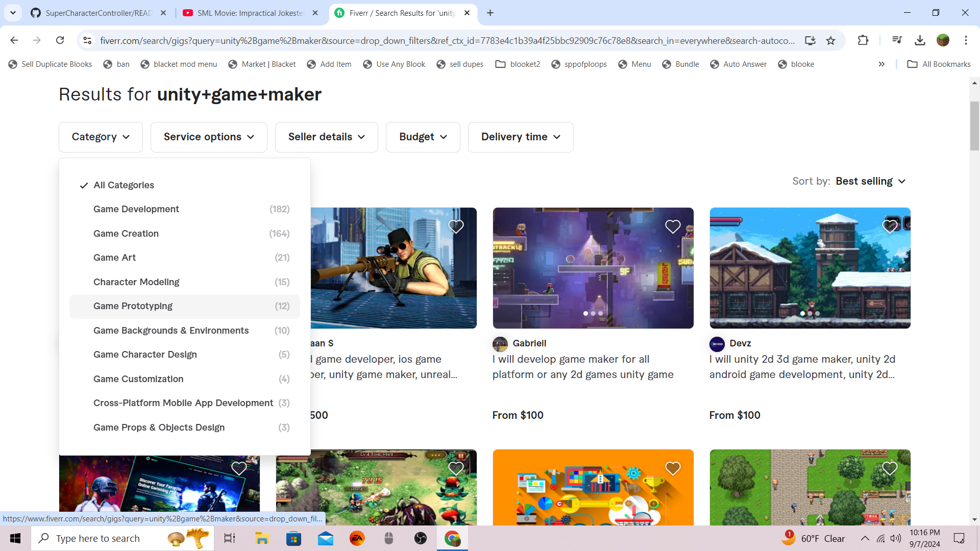Open File Explorer on taskbar
The image size is (980, 551).
click(x=262, y=538)
